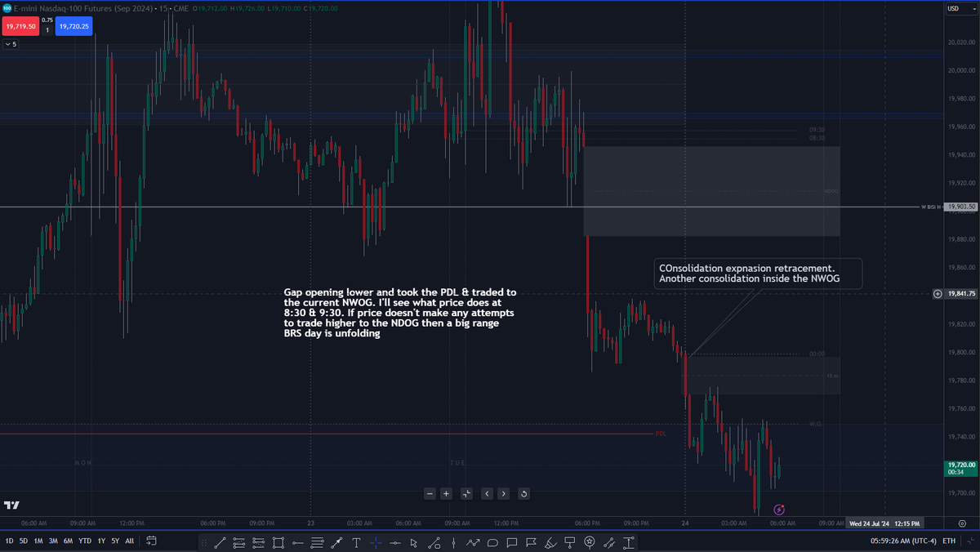980x552 pixels.
Task: Select the Text tool from the drawing toolbar
Action: [x=355, y=542]
